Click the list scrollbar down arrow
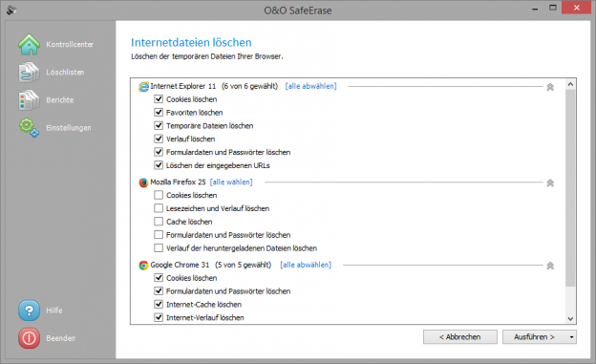Screen dimensions: 596x364 pos(570,319)
